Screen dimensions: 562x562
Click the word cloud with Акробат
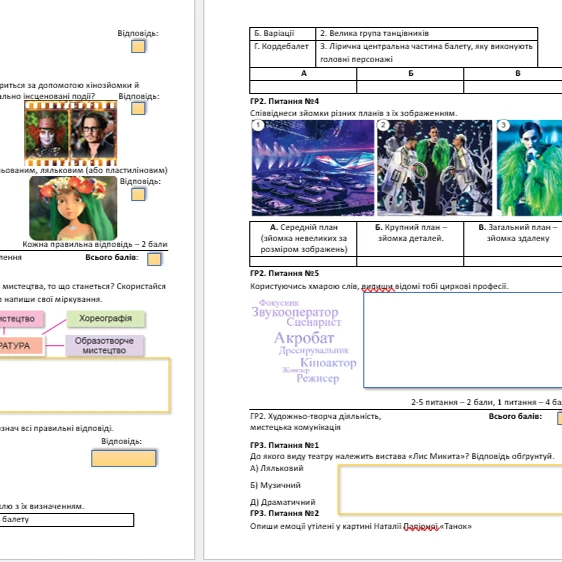pyautogui.click(x=305, y=341)
